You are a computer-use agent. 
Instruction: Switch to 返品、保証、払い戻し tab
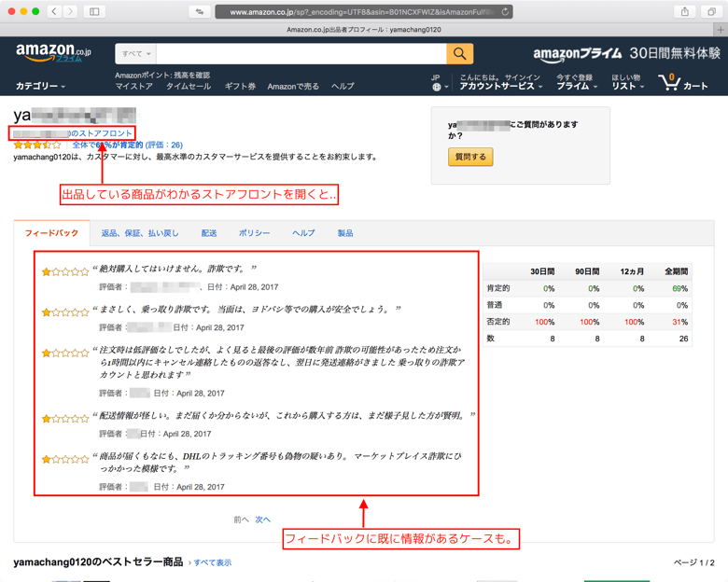pyautogui.click(x=140, y=233)
